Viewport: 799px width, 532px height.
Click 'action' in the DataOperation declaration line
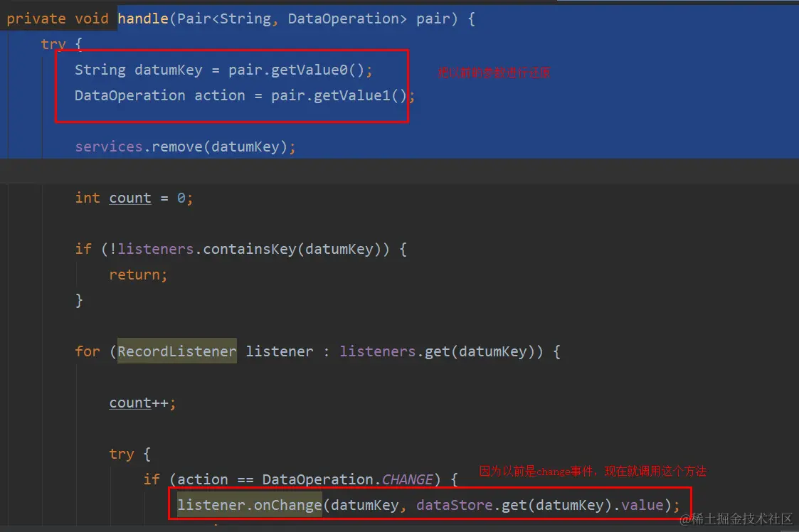[220, 95]
